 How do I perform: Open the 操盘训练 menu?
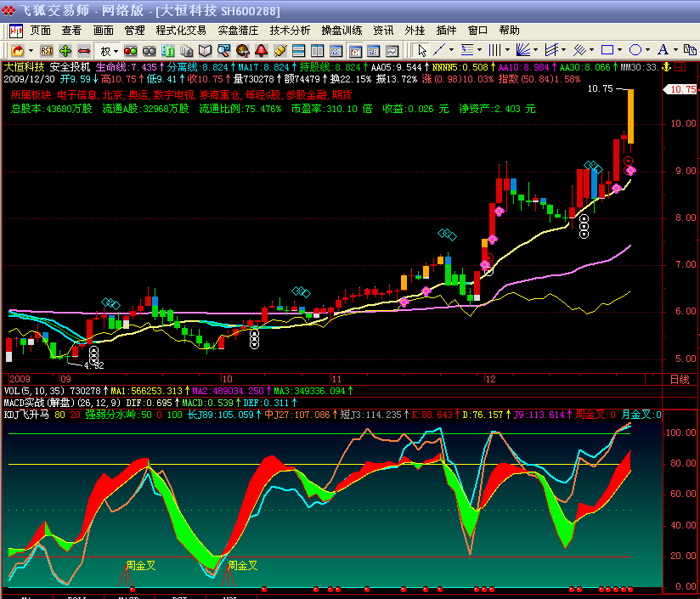(x=342, y=31)
